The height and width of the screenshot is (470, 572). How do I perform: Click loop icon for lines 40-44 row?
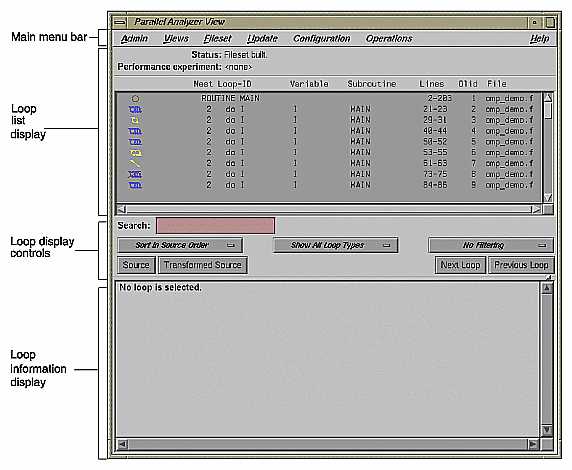135,131
